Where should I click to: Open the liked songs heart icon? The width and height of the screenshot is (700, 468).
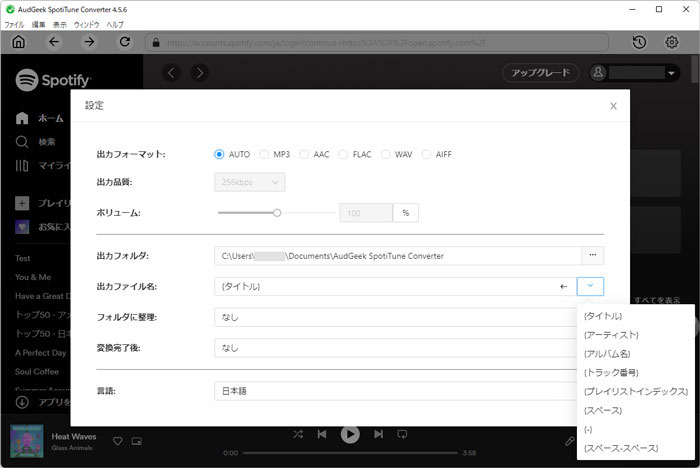[22, 227]
